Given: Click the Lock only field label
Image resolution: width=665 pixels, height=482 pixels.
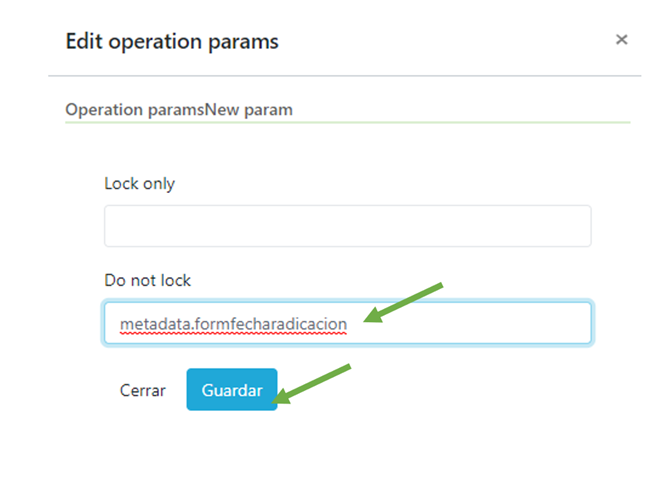Looking at the screenshot, I should coord(139,183).
